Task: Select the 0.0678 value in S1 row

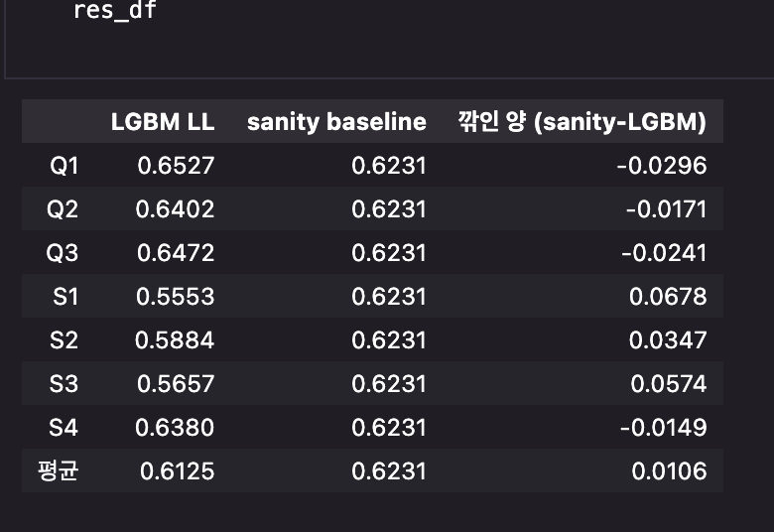Action: pyautogui.click(x=668, y=297)
